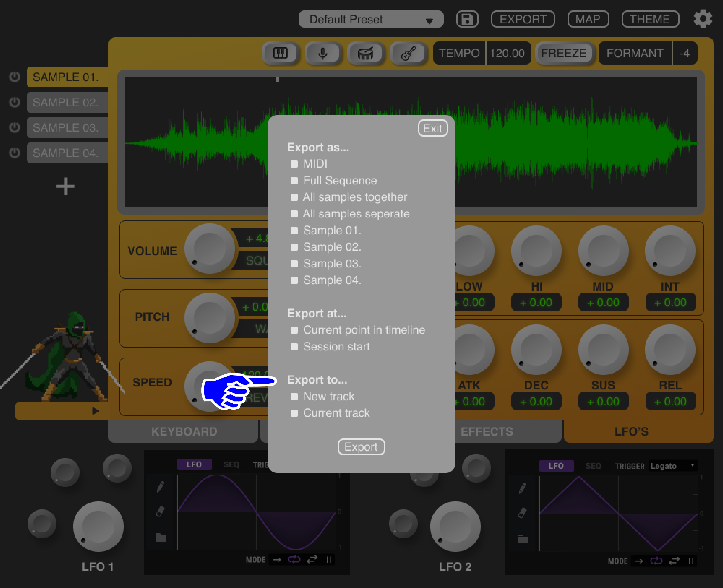Click the Export button in the dialog
Image resolution: width=723 pixels, height=588 pixels.
[361, 447]
